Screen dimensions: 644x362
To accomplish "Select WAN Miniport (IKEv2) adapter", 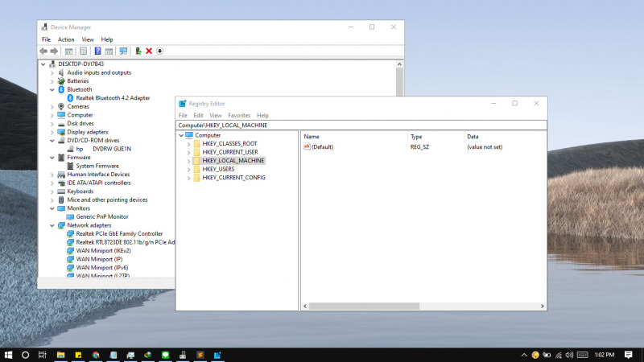I will pyautogui.click(x=104, y=251).
